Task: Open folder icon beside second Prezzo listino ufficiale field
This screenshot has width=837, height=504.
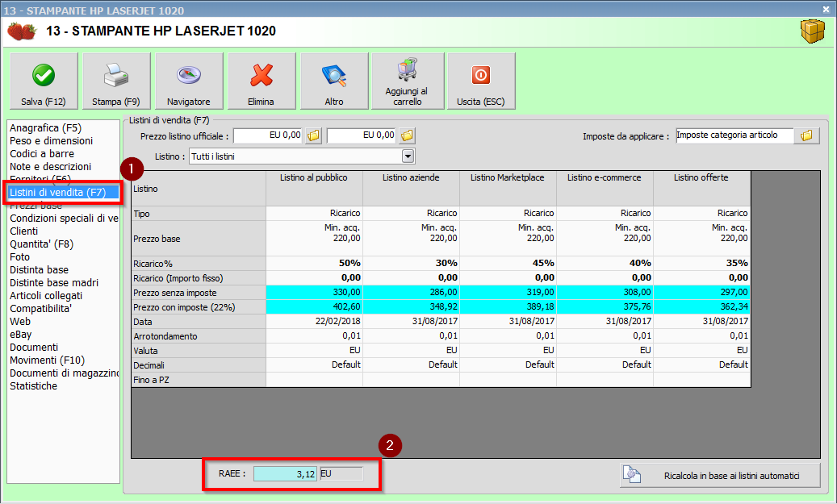Action: [407, 135]
